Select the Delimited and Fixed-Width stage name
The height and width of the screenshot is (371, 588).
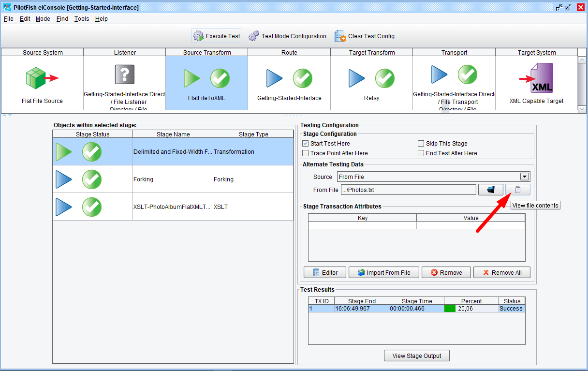pyautogui.click(x=173, y=152)
